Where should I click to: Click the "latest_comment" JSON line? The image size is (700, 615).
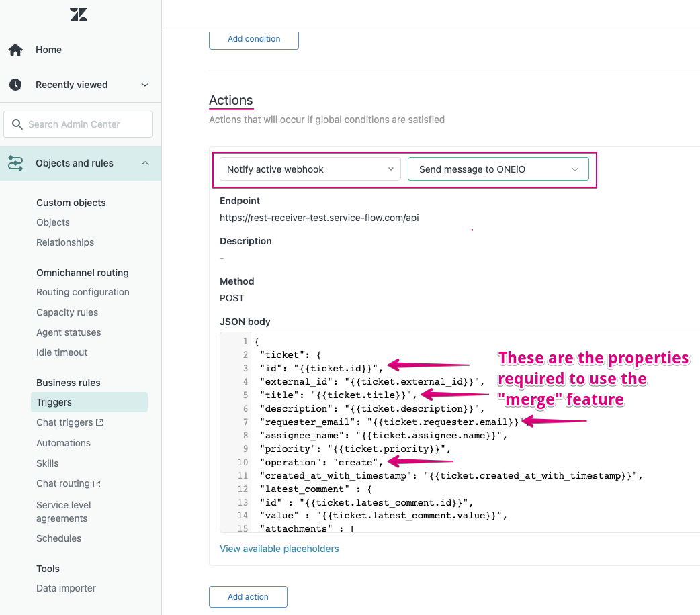316,489
